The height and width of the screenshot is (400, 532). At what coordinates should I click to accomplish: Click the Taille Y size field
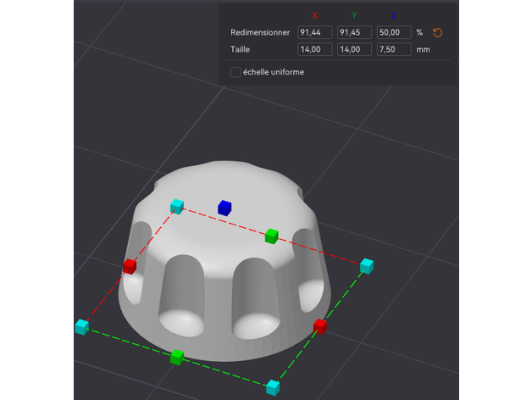[354, 50]
